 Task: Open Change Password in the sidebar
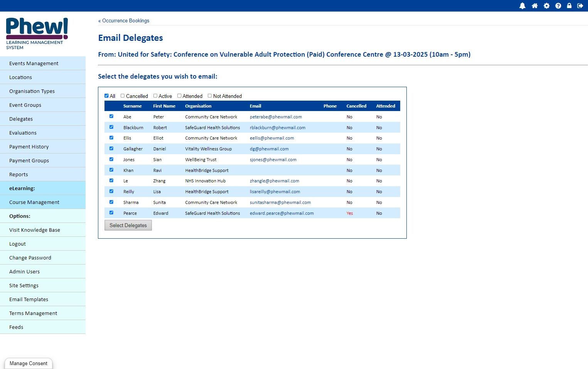43,258
